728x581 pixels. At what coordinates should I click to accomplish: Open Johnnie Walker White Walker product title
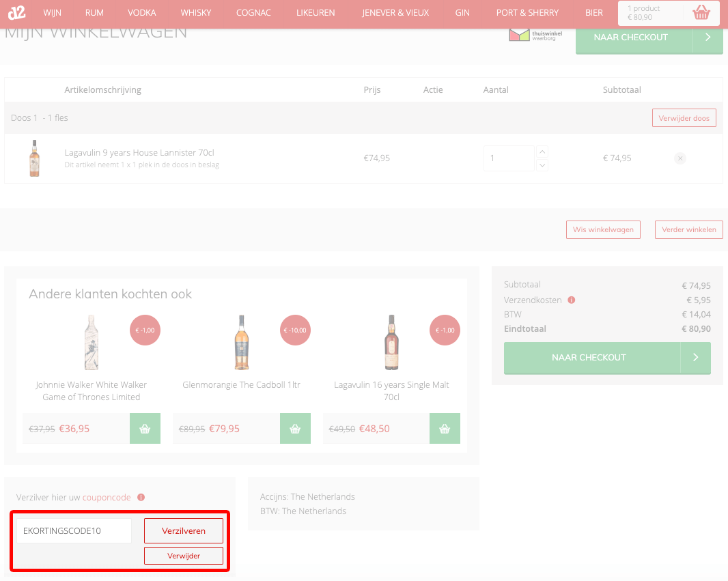coord(92,391)
